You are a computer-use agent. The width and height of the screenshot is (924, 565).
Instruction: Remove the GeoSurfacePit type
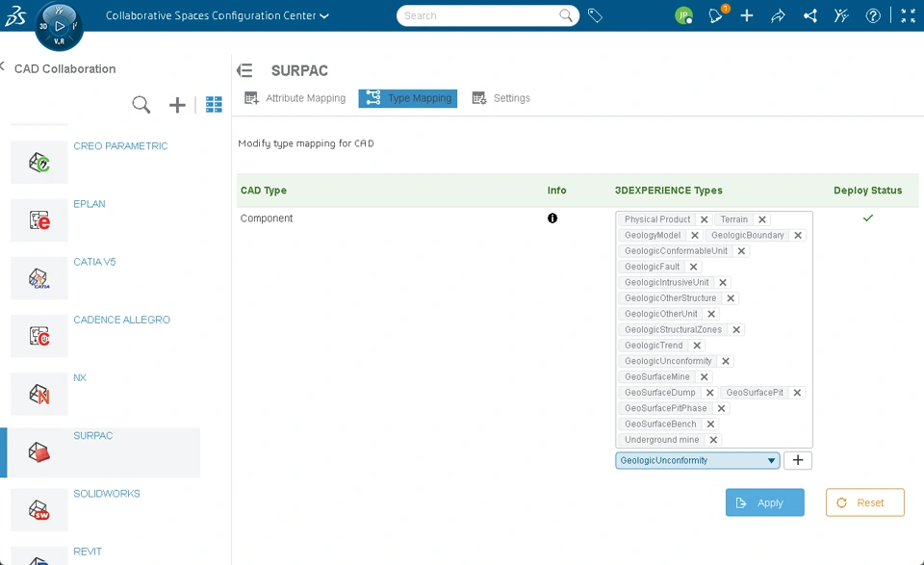click(797, 393)
